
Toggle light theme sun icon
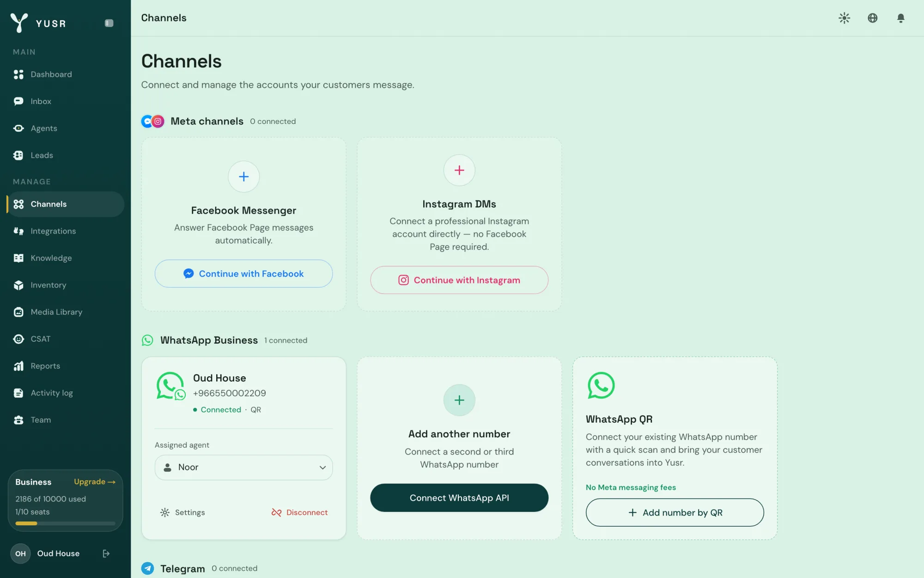[845, 18]
